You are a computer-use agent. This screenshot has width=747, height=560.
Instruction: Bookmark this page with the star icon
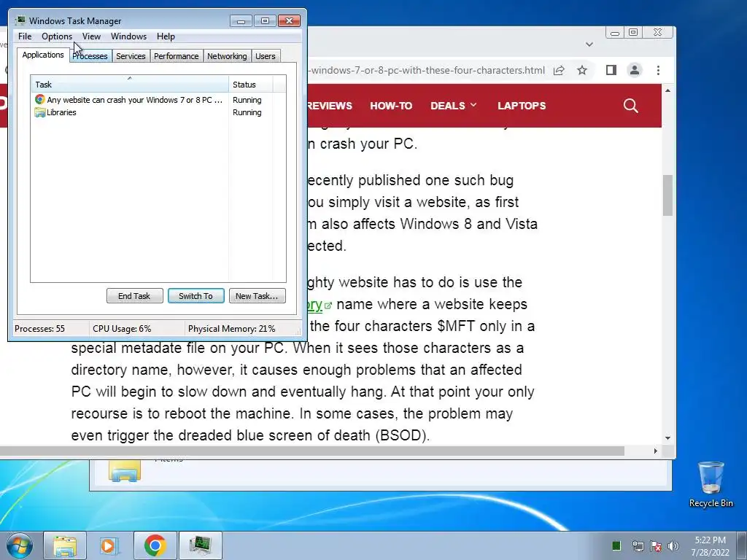(582, 71)
